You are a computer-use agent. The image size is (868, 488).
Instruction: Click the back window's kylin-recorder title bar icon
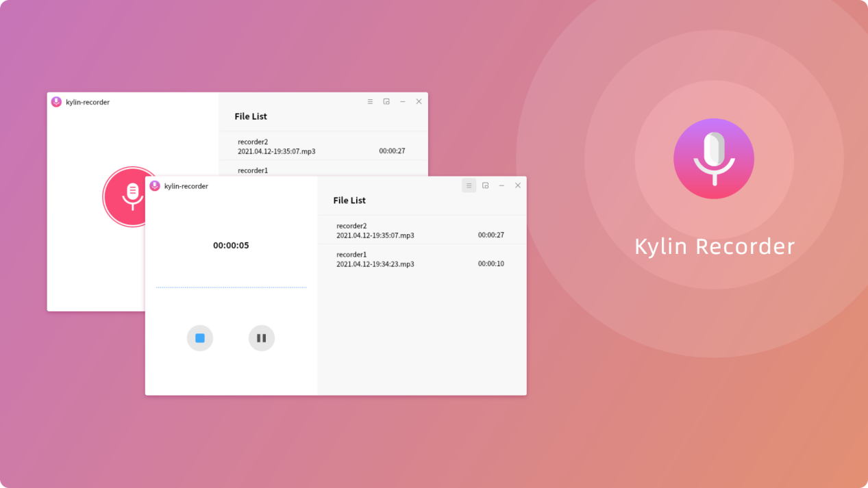click(56, 102)
